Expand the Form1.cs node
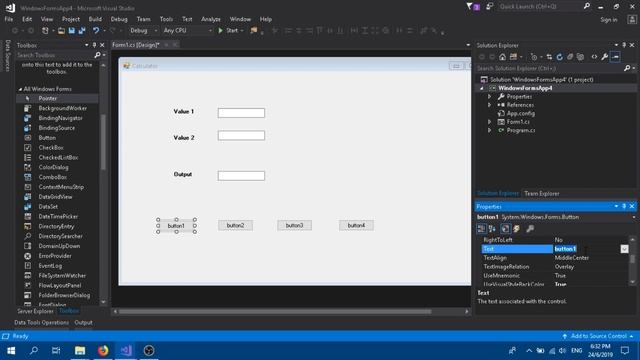The height and width of the screenshot is (360, 640). (489, 122)
